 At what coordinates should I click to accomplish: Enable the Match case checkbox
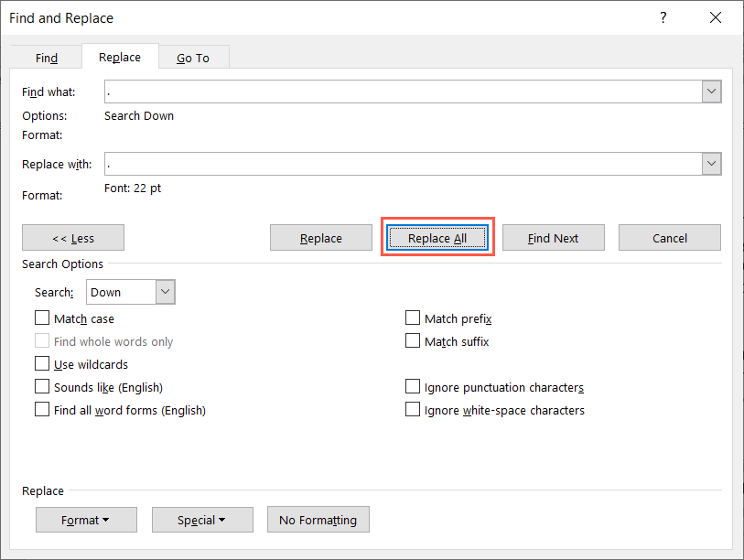pos(42,318)
